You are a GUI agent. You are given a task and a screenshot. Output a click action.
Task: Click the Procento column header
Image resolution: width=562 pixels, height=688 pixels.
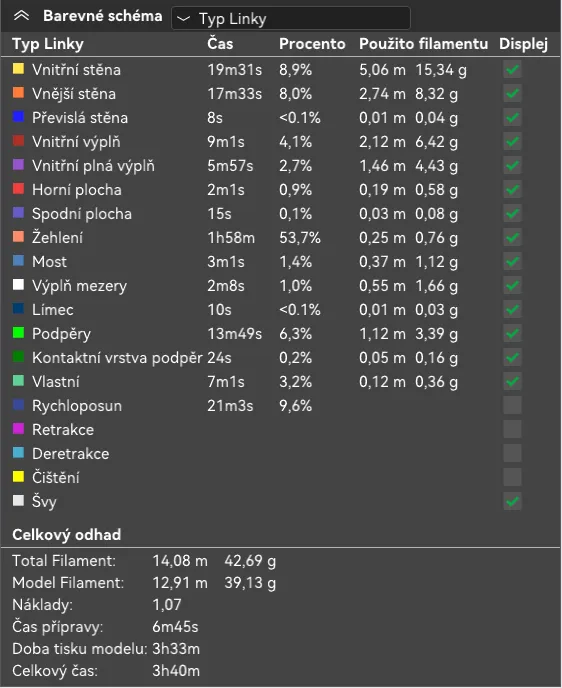click(312, 44)
